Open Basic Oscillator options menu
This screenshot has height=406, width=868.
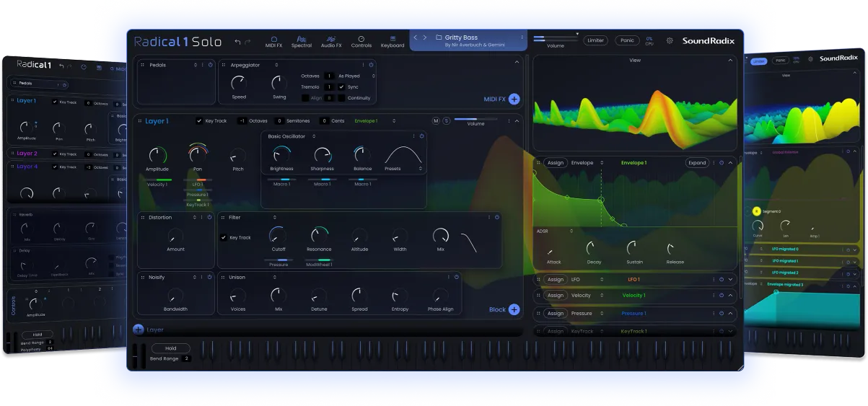[x=414, y=136]
